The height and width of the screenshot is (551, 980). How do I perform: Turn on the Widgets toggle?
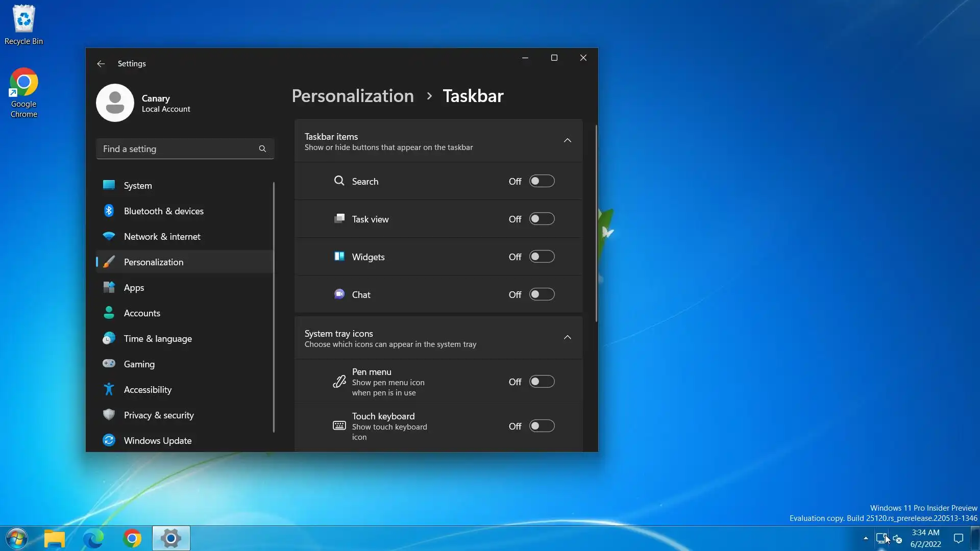(x=542, y=257)
